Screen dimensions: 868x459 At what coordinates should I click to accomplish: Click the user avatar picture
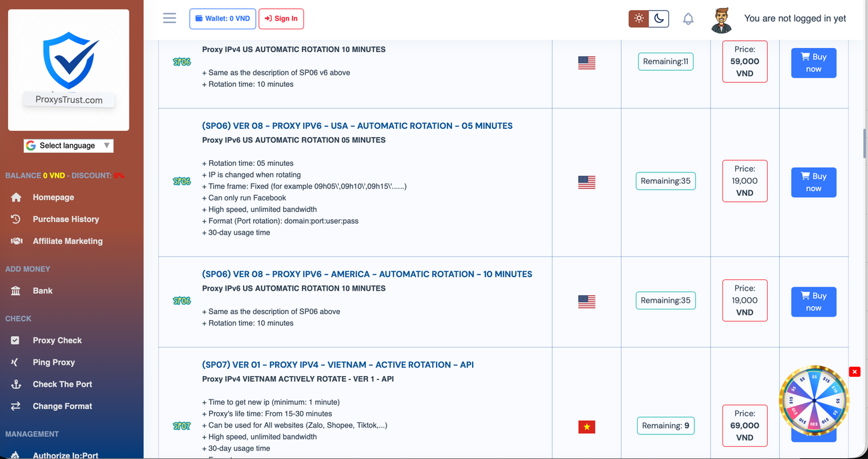point(721,19)
